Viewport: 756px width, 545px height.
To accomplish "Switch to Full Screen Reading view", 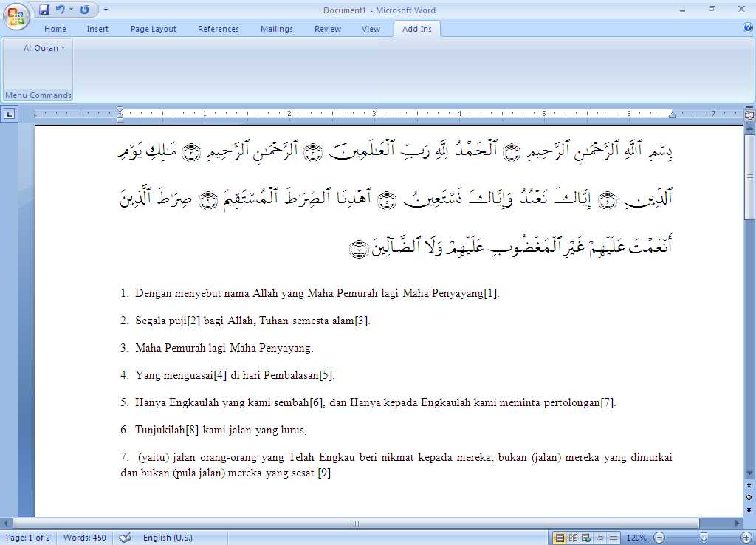I will [574, 537].
